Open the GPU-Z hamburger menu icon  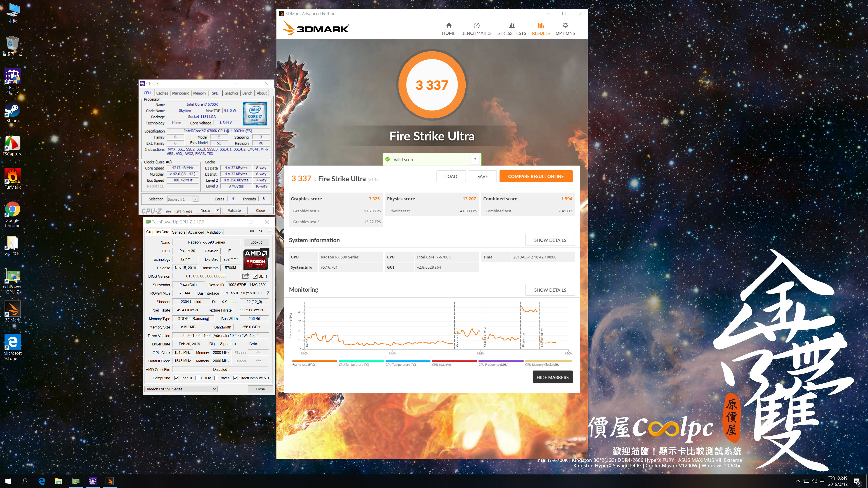pos(269,231)
